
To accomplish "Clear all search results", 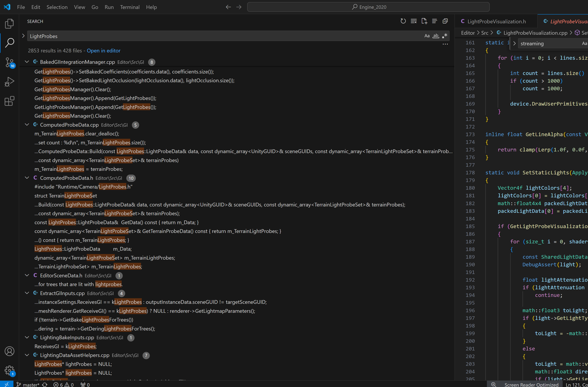I will pos(414,21).
